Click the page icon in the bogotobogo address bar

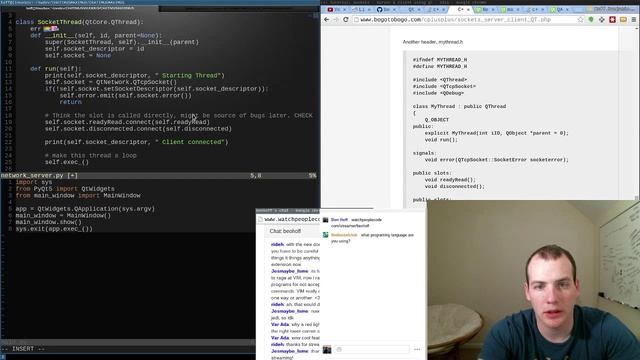click(356, 20)
